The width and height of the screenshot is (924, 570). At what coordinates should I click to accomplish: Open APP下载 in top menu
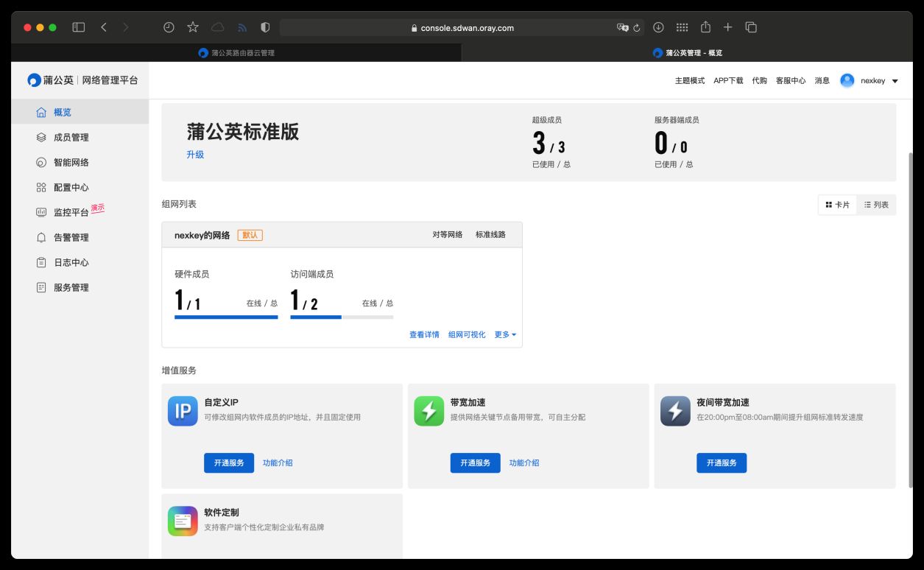click(x=728, y=81)
